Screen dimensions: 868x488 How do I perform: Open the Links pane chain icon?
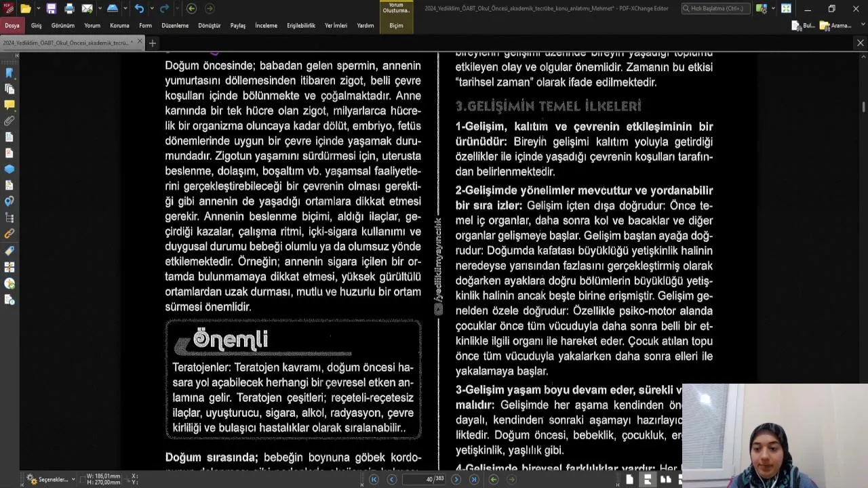(9, 234)
